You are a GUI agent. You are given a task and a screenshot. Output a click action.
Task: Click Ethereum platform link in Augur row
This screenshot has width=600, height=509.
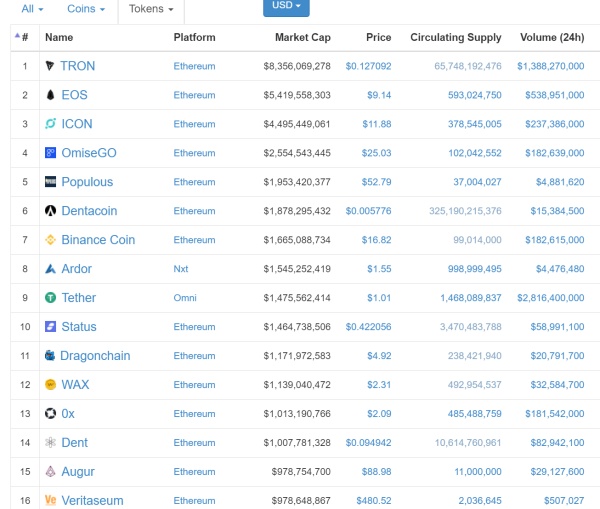coord(194,471)
